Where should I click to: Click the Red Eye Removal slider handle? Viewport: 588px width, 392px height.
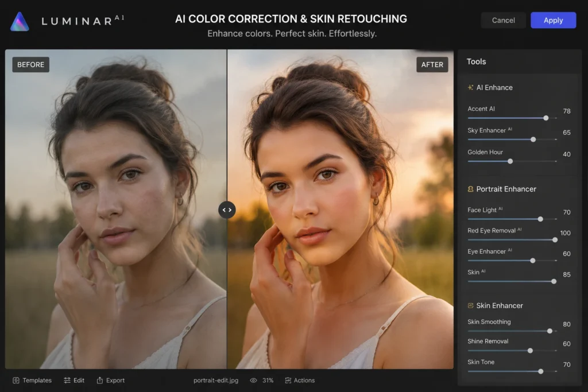click(555, 240)
